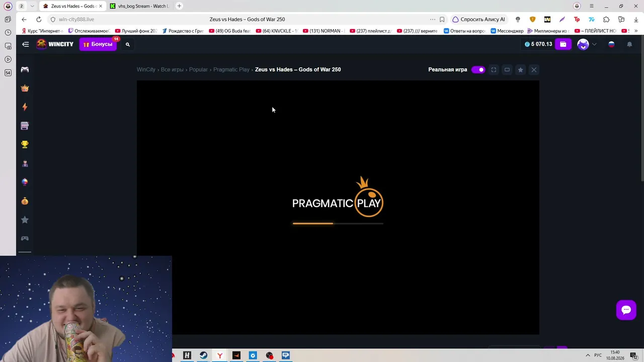Open a new browser tab
The height and width of the screenshot is (362, 644).
coord(179,6)
